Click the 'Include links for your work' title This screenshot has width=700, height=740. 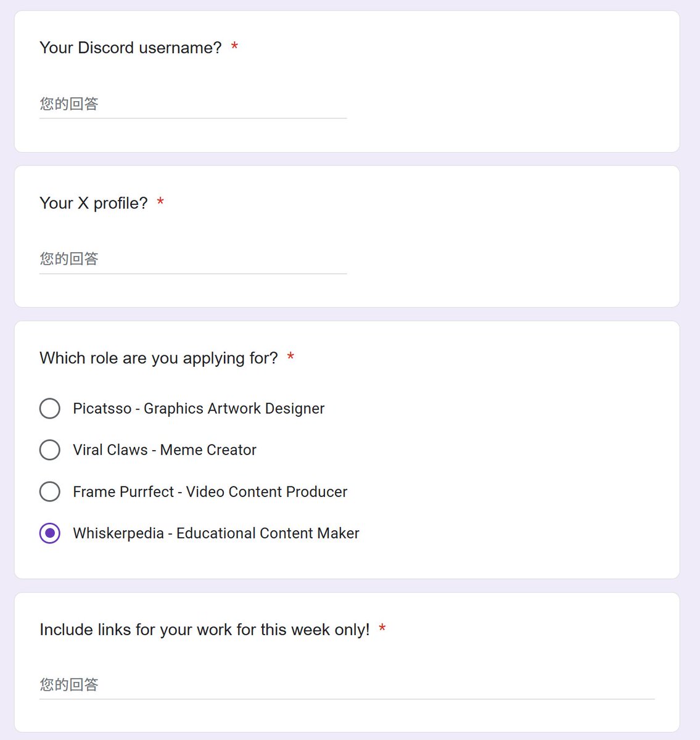pyautogui.click(x=204, y=630)
